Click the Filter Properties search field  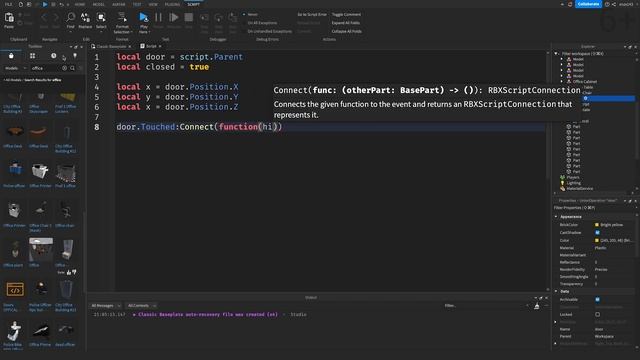(594, 208)
